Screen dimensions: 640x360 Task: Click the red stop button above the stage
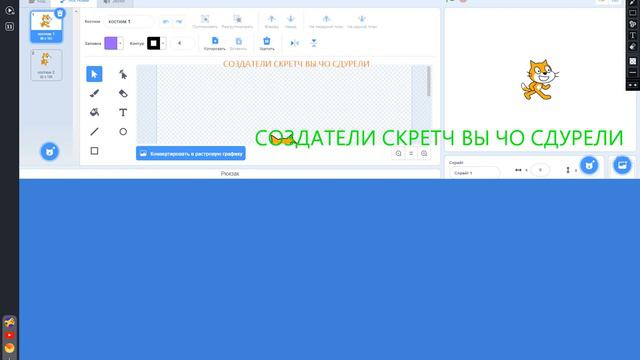tap(463, 1)
